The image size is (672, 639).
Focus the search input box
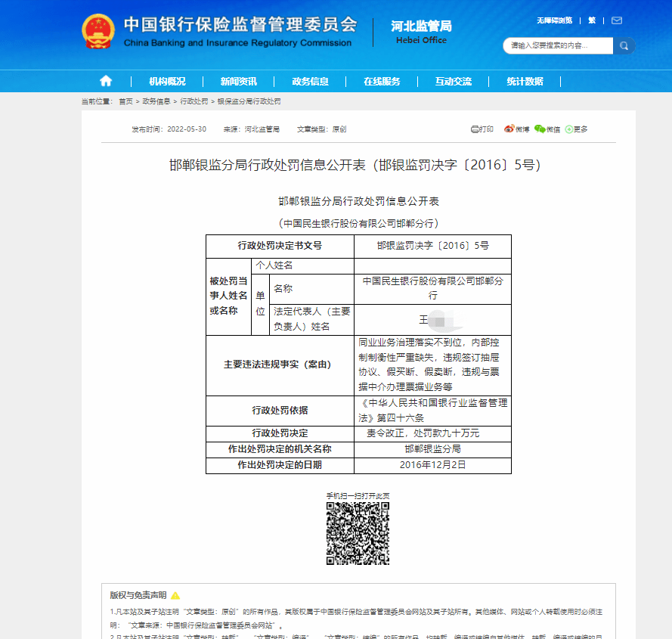coord(558,46)
